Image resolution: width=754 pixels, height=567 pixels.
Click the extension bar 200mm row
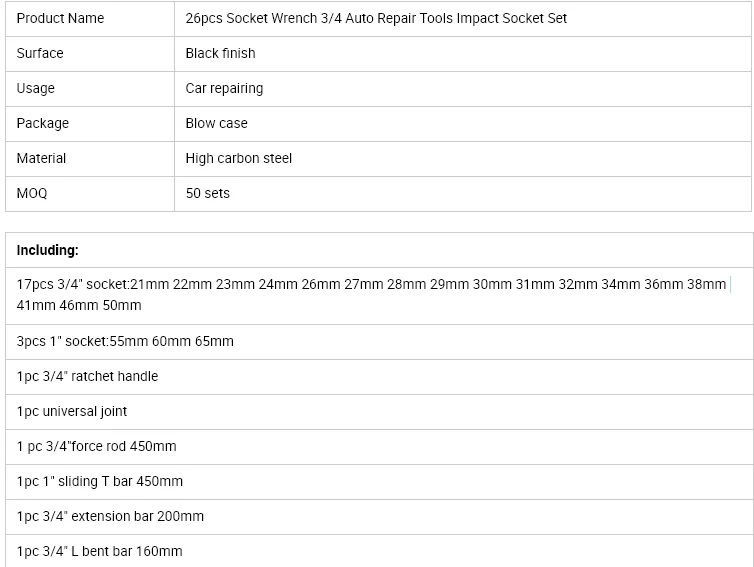click(x=379, y=517)
